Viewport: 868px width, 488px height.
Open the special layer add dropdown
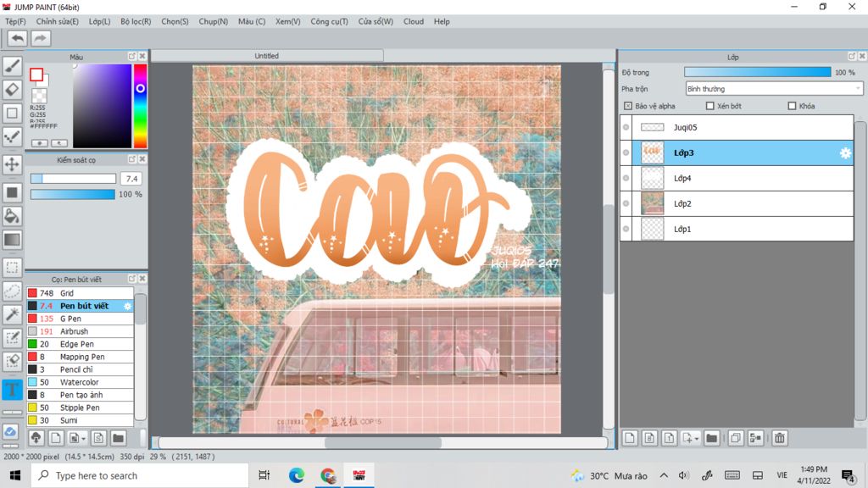tap(690, 438)
